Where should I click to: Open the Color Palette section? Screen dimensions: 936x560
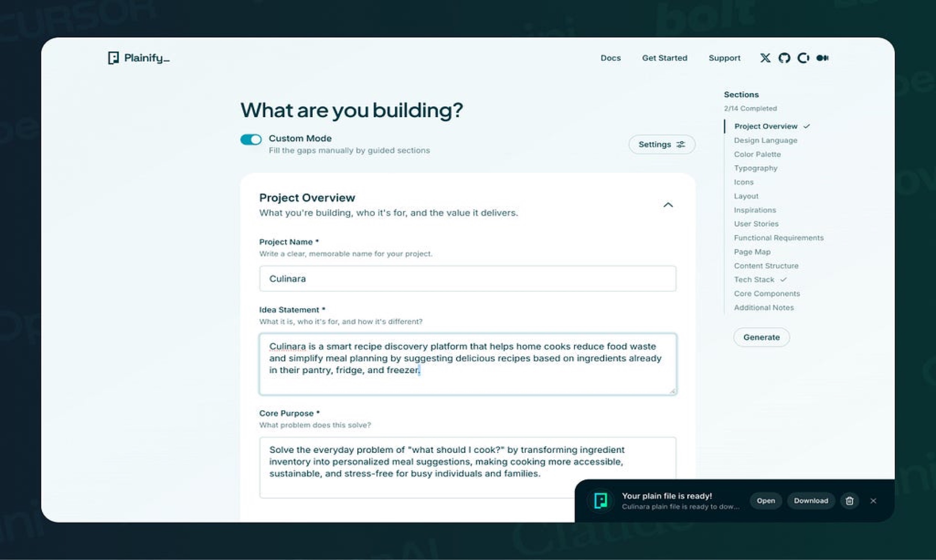point(757,154)
